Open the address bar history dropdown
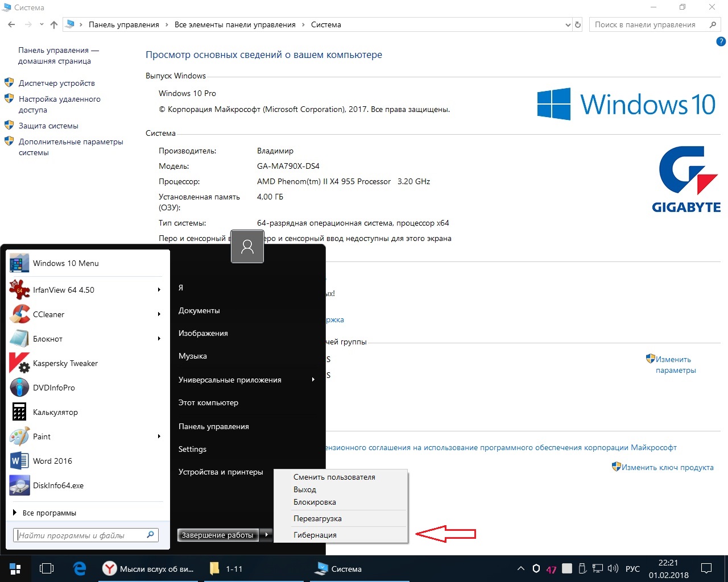Viewport: 728px width, 582px height. click(568, 25)
